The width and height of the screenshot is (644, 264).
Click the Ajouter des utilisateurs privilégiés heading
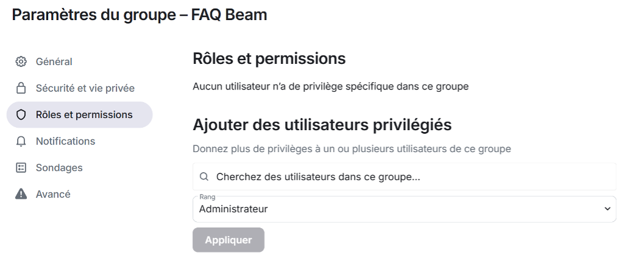pyautogui.click(x=322, y=125)
